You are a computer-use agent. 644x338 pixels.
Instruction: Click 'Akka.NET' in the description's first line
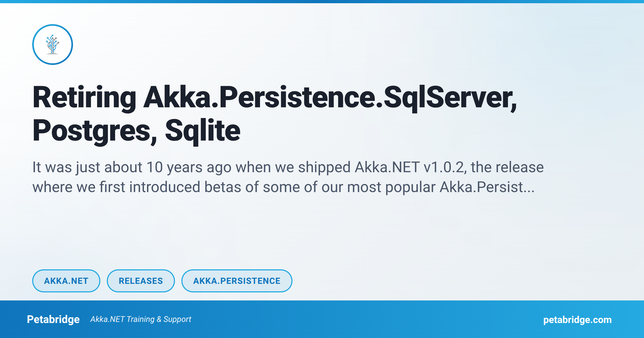click(x=387, y=167)
